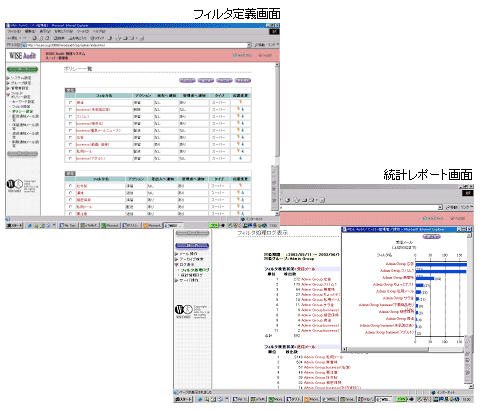Expand the メール操作 node in the report sidebar

pos(177,254)
